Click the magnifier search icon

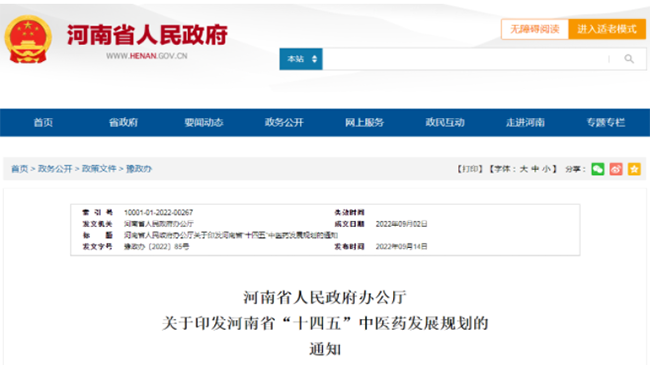[x=629, y=59]
